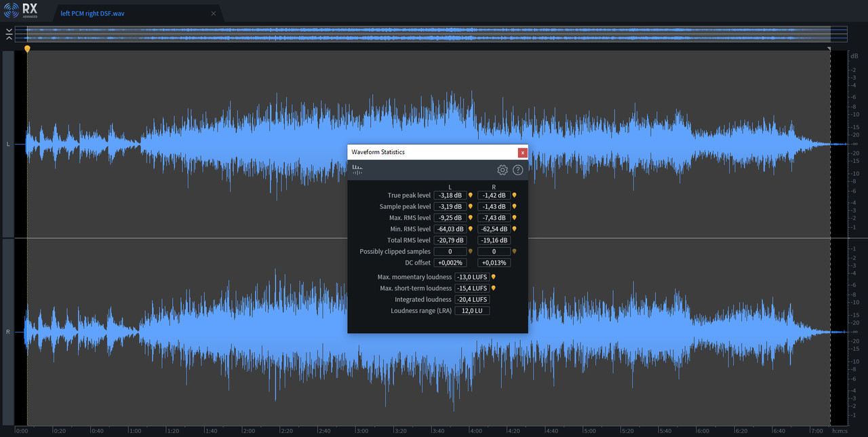Click left Max. RMS value -9,25 dB
This screenshot has width=868, height=437.
(450, 218)
